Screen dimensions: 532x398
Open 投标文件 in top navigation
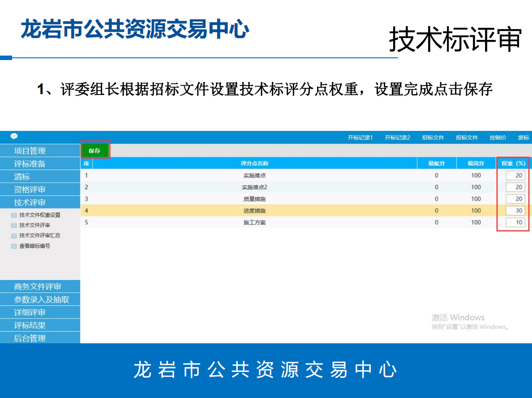pos(467,138)
